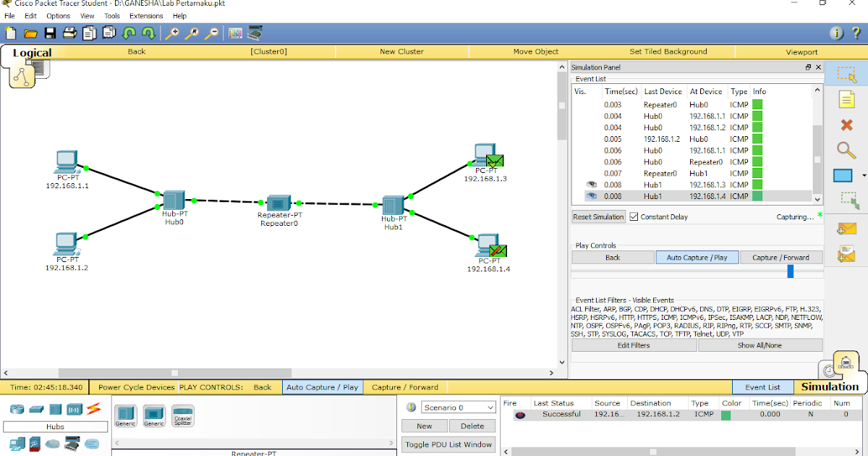Click the Add Simple PDU envelope icon
The height and width of the screenshot is (456, 868).
coord(846,228)
